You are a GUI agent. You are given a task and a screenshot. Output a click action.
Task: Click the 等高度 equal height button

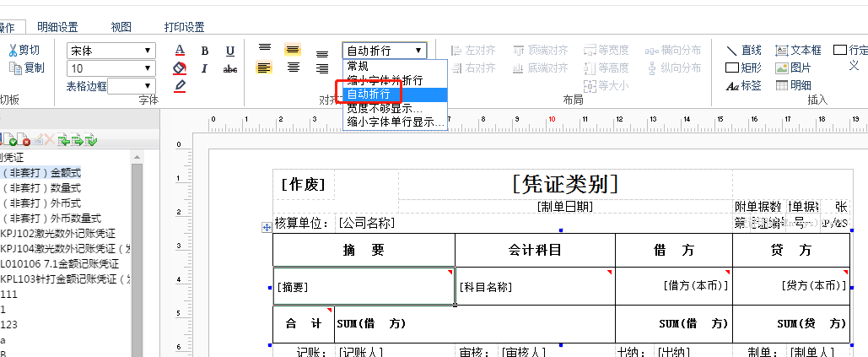[x=607, y=68]
